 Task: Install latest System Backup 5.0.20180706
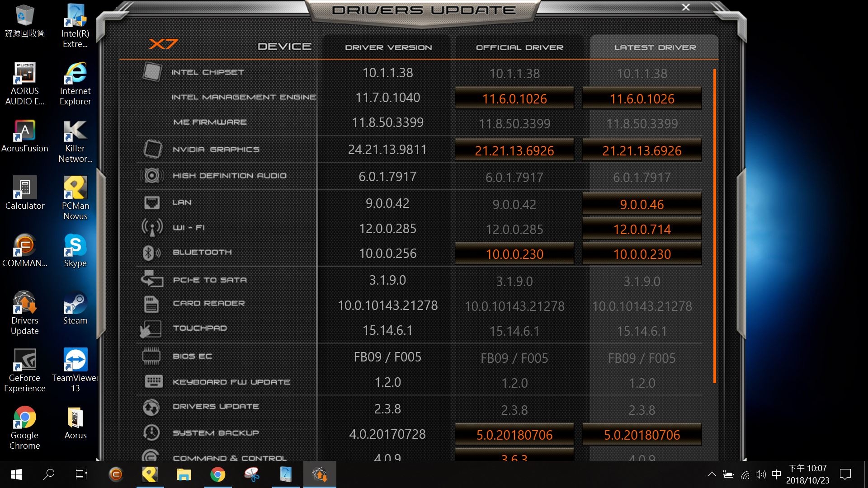coord(642,435)
